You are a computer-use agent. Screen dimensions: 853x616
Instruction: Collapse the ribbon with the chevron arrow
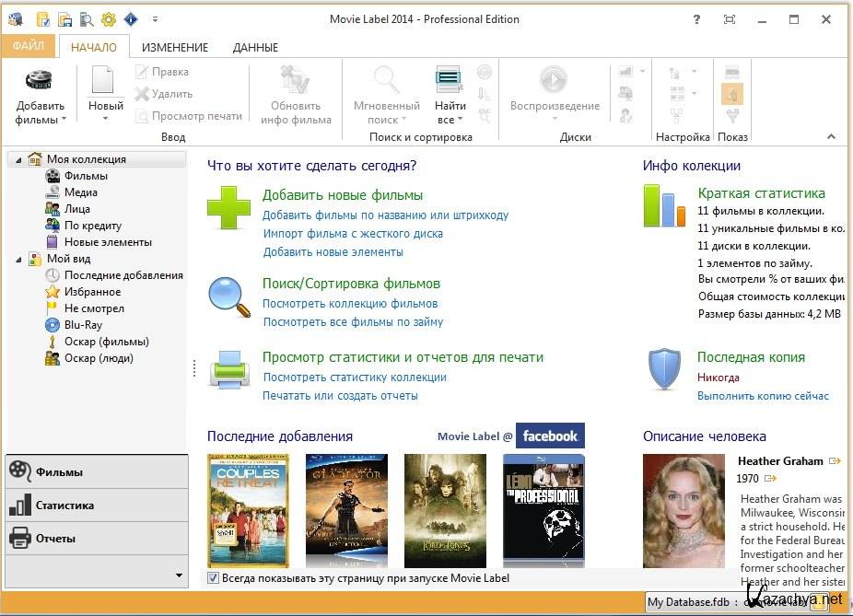coord(831,137)
